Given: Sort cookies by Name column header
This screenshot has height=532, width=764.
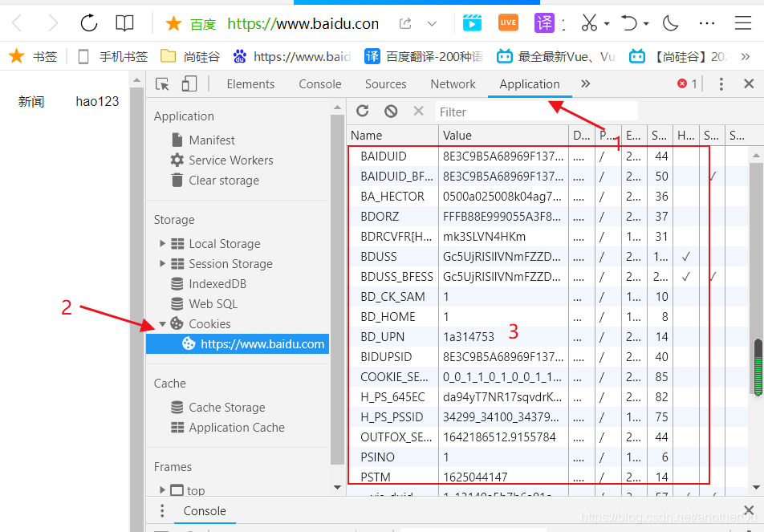Looking at the screenshot, I should [x=392, y=136].
